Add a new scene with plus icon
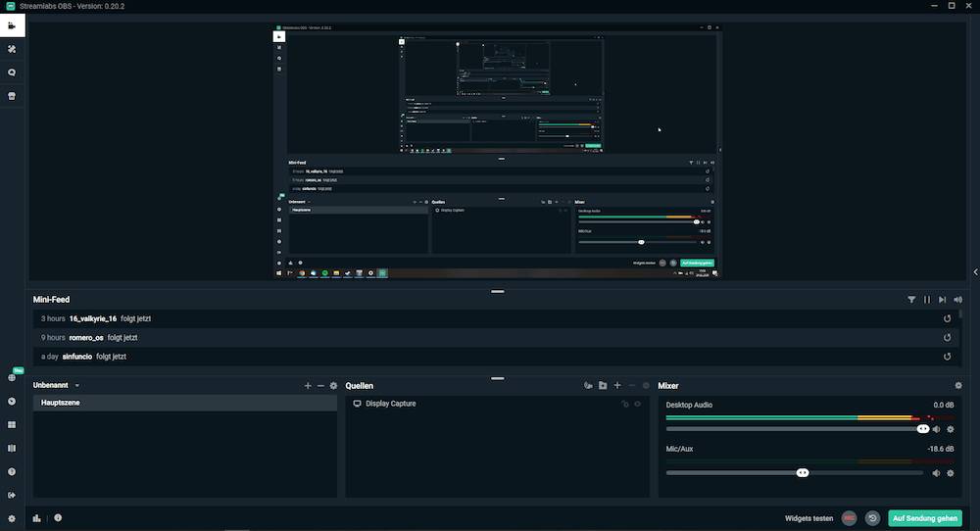The width and height of the screenshot is (980, 531). tap(308, 386)
